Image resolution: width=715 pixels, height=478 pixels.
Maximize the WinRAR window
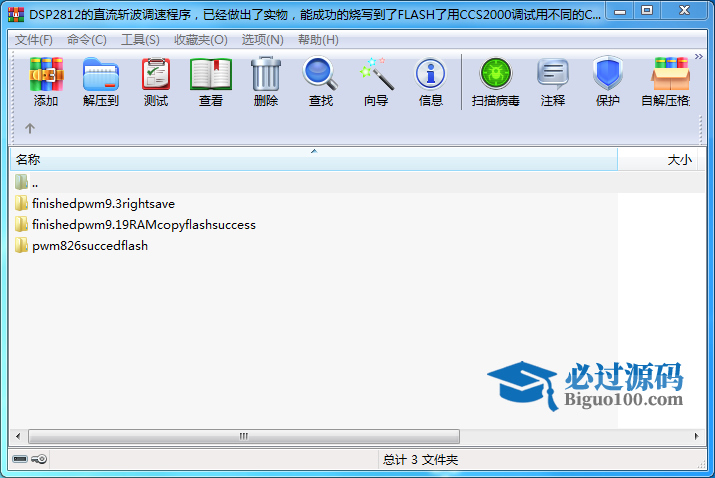647,11
